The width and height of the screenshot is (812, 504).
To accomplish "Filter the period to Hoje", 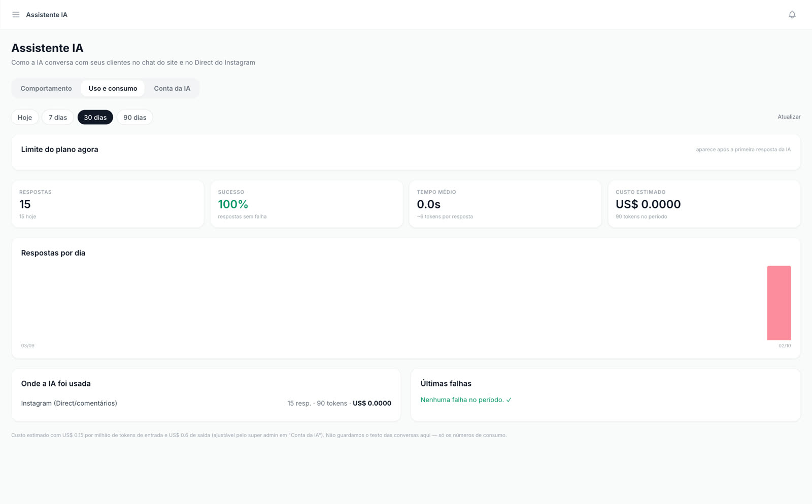I will [x=25, y=117].
